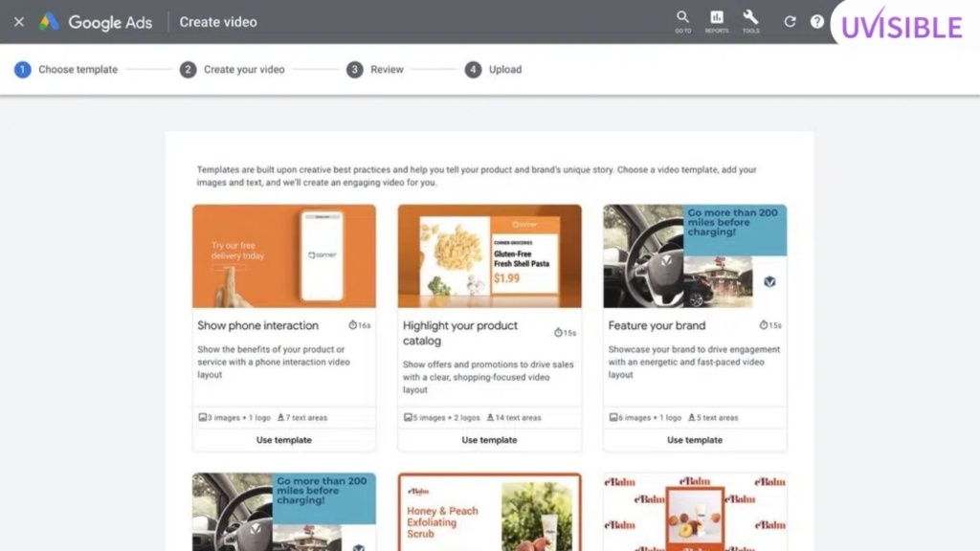Image resolution: width=980 pixels, height=551 pixels.
Task: Click the Google Ads logo
Action: [96, 22]
